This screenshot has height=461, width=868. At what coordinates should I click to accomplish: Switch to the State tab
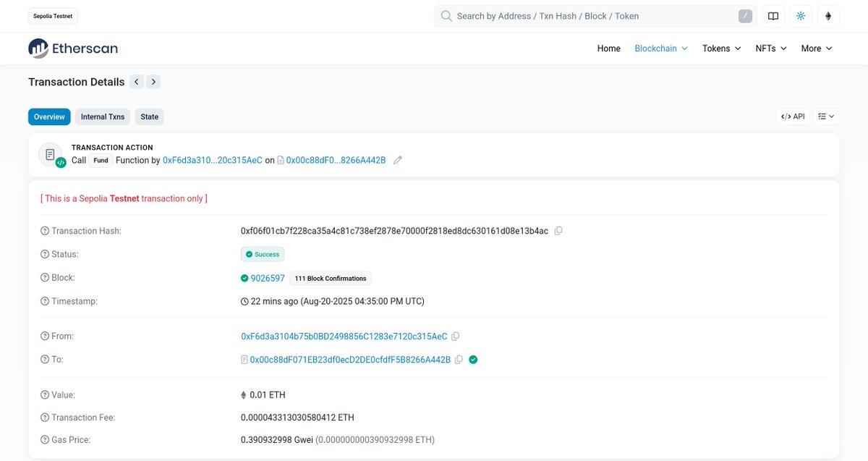150,117
